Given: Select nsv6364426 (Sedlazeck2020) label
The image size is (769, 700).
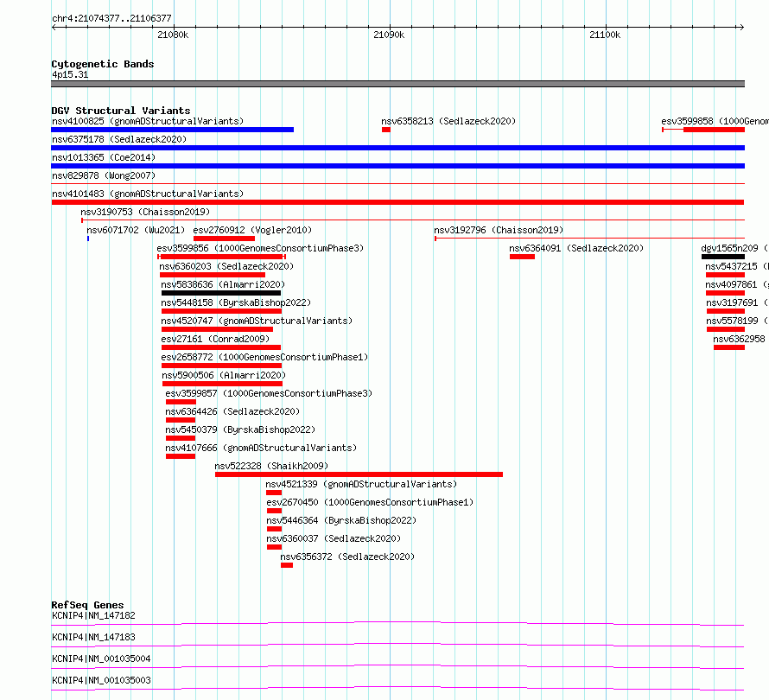Looking at the screenshot, I should click(232, 411).
